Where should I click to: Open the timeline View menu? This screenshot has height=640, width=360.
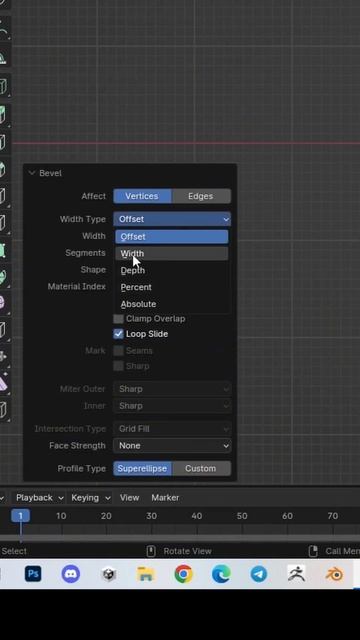click(x=129, y=498)
